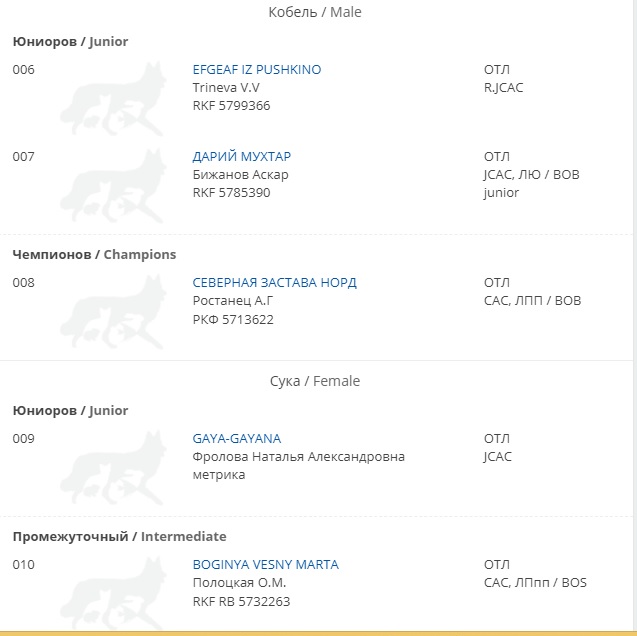The height and width of the screenshot is (636, 637).
Task: Open the ДАРИЙ МУХТАР dog profile link
Action: point(242,156)
